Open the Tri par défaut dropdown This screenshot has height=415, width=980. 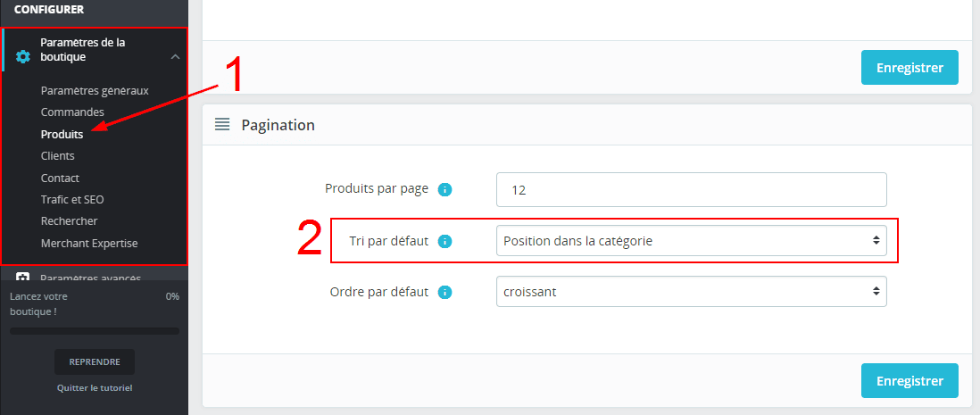691,241
